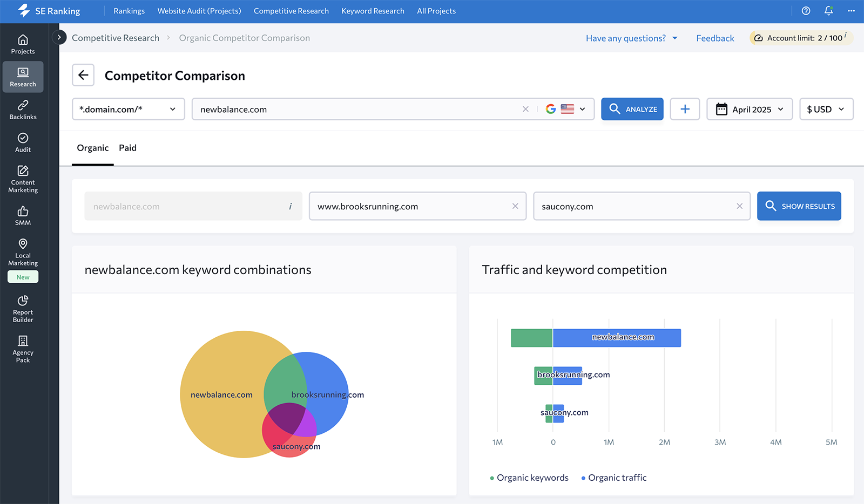Screen dimensions: 864x504
Task: Click the SE Ranking logo
Action: (49, 11)
